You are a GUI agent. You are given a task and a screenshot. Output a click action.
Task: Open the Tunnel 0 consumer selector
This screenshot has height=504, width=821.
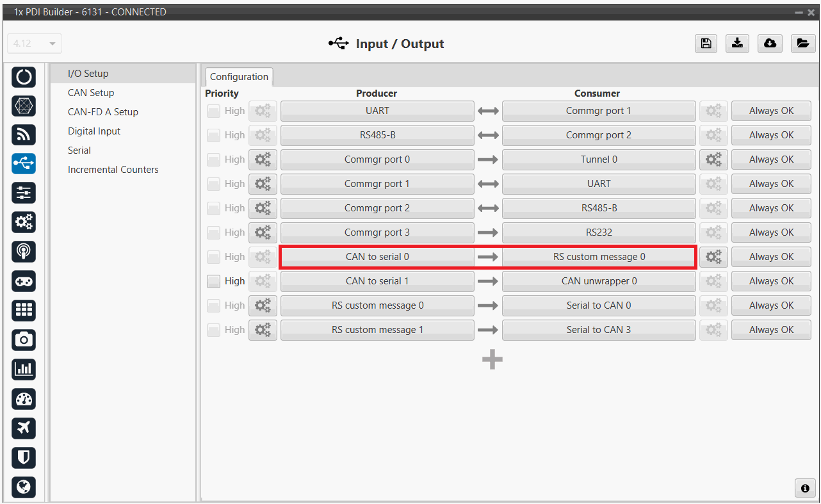pyautogui.click(x=598, y=159)
